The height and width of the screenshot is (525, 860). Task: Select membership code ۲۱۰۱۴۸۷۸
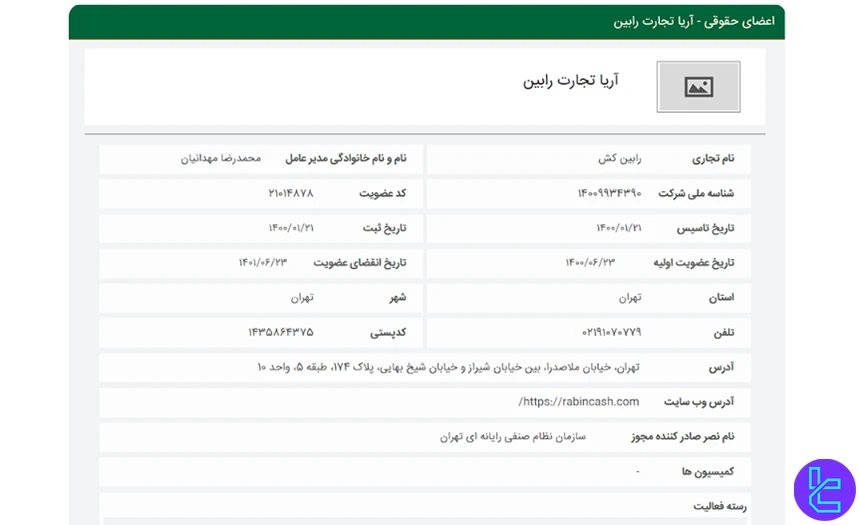tap(291, 193)
